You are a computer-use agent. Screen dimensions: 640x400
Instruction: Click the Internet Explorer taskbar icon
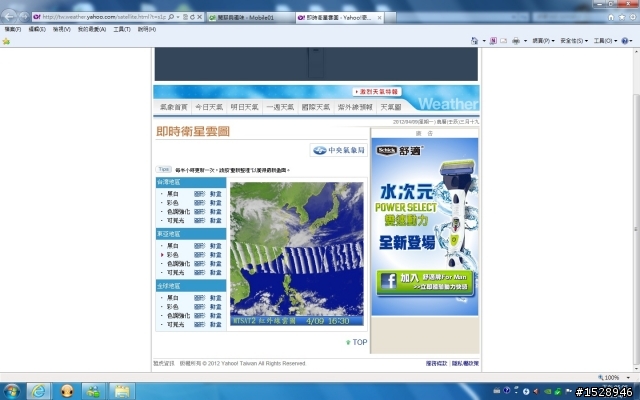(x=38, y=391)
